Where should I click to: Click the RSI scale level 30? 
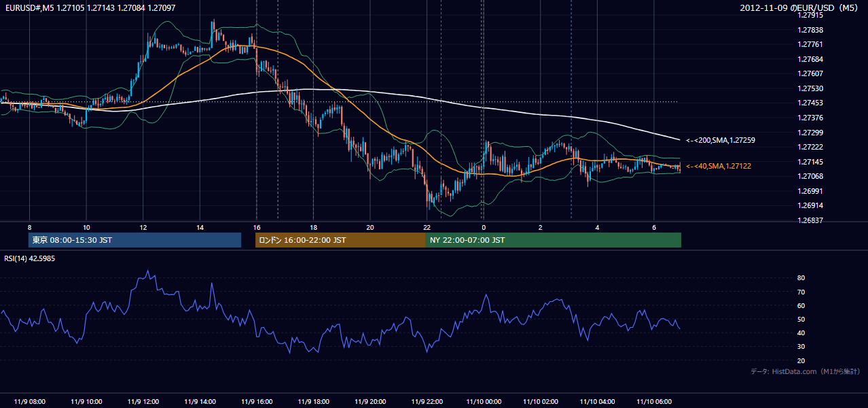[x=801, y=347]
